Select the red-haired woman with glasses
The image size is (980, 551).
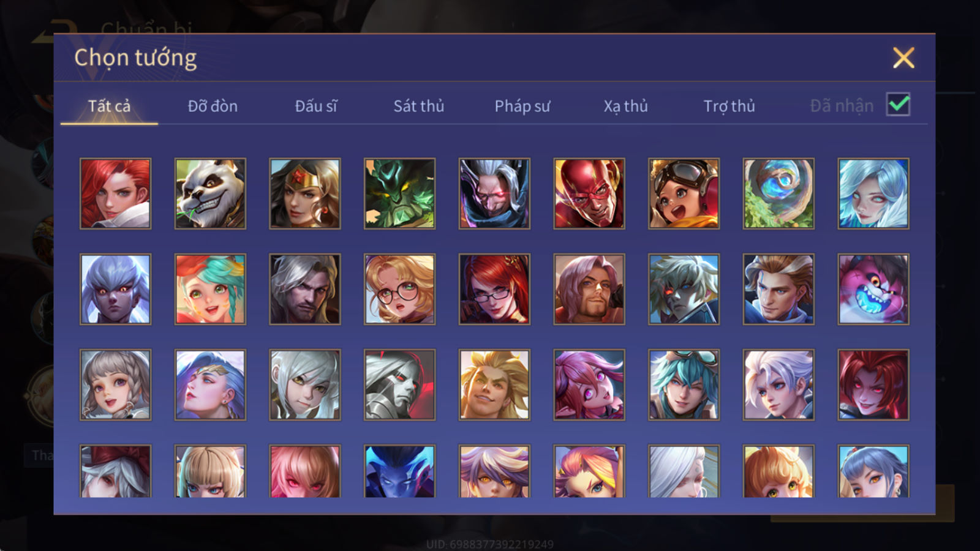[x=494, y=289]
